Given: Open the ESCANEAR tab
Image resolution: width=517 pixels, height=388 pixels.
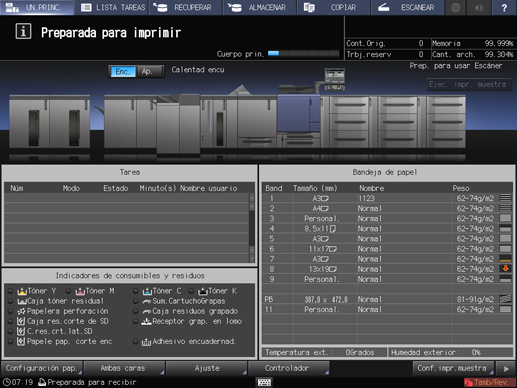Looking at the screenshot, I should click(x=408, y=7).
